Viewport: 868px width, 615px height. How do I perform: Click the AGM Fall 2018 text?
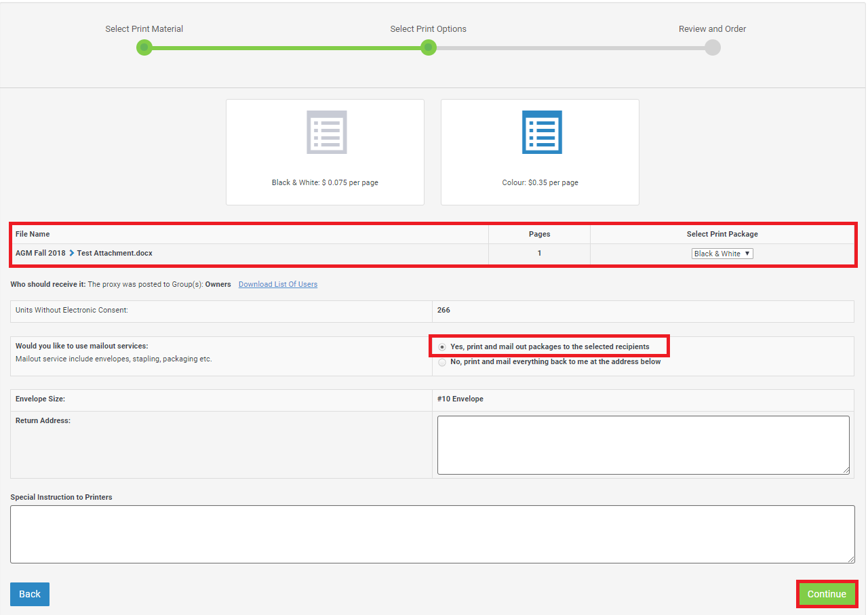[x=41, y=253]
